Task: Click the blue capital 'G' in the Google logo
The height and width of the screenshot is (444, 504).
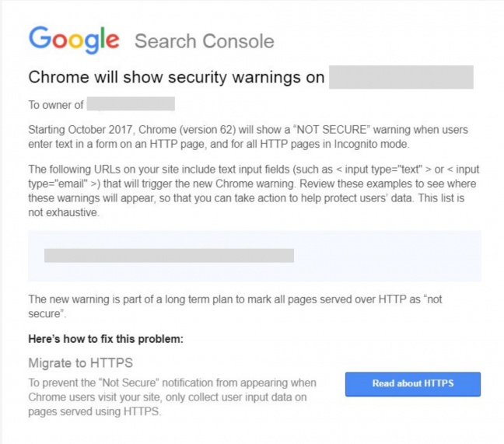Action: pyautogui.click(x=40, y=37)
